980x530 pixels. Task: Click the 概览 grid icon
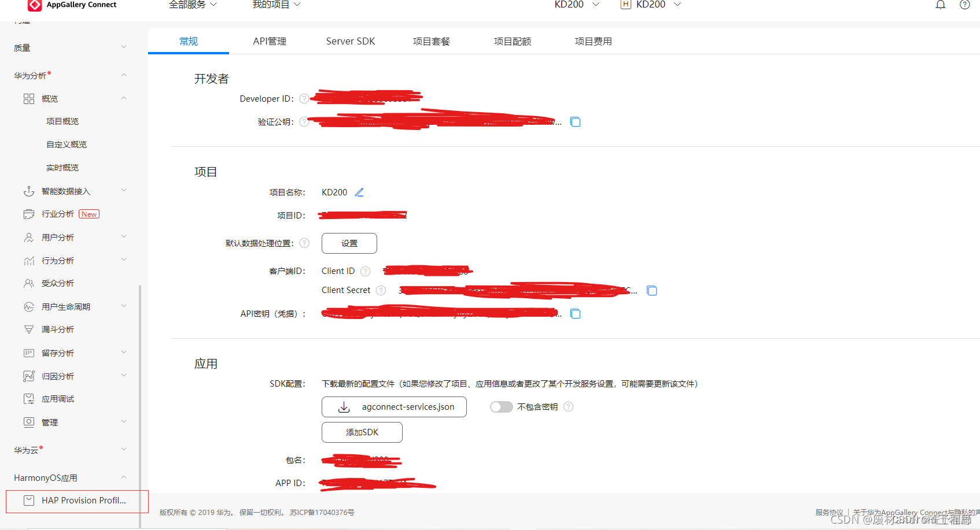pyautogui.click(x=29, y=99)
